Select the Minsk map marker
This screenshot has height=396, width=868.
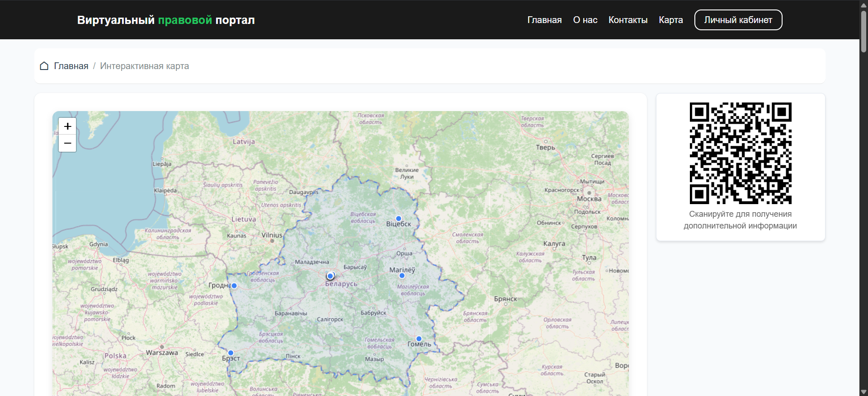point(330,276)
